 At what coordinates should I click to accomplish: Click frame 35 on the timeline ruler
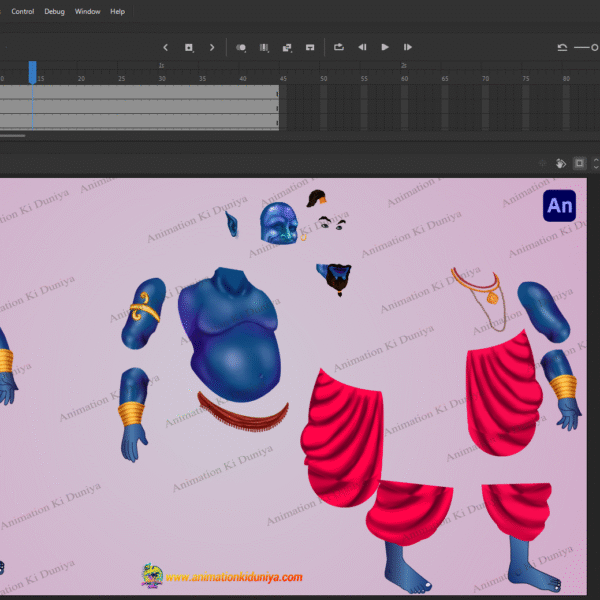202,78
